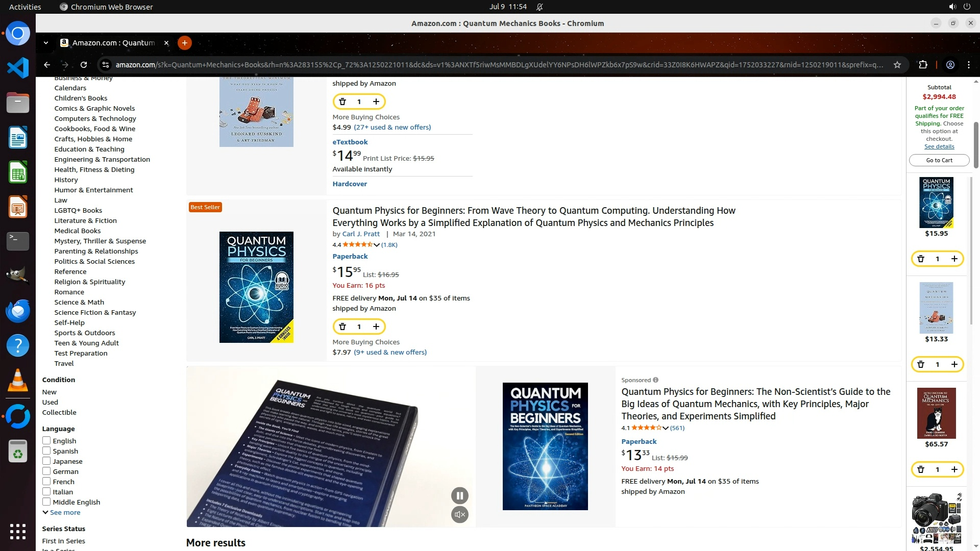Screen dimensions: 980x551
Task: Select the Amazon.com Quantum tab
Action: 113,43
